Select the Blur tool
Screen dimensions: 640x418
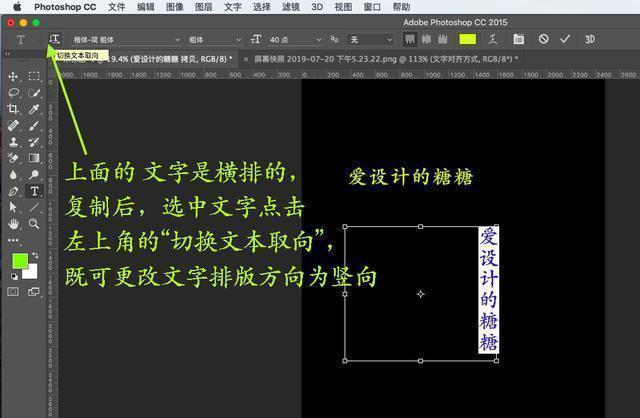coord(13,175)
